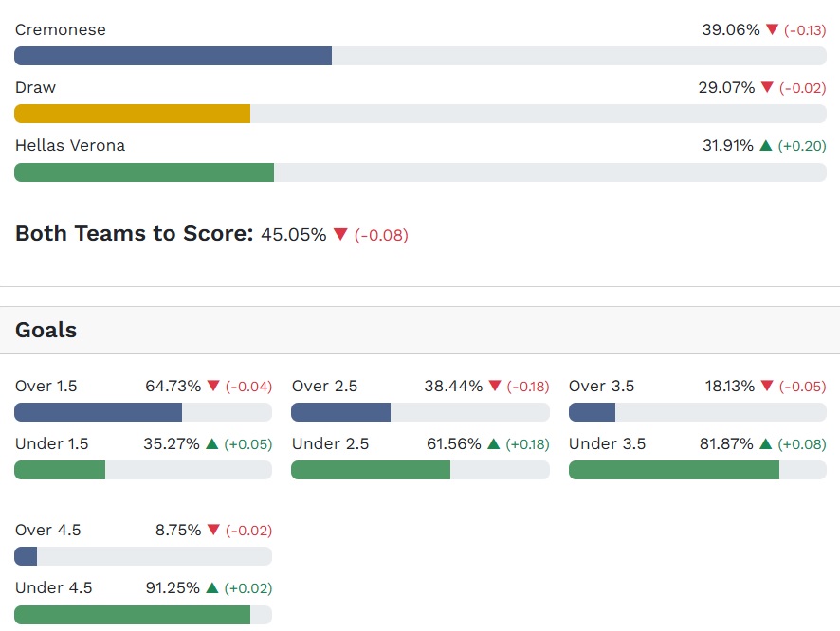Click the green up arrow for Under 4.5
The height and width of the screenshot is (631, 840).
click(x=211, y=588)
